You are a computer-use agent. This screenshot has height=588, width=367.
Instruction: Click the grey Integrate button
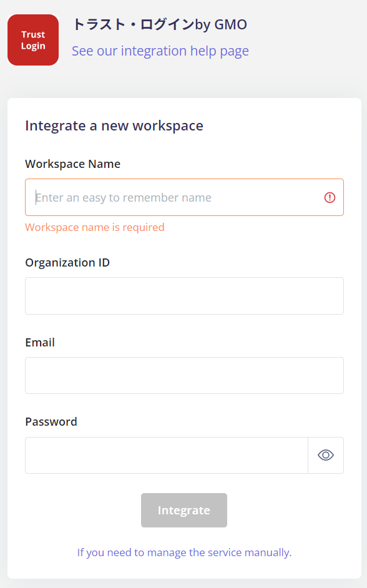184,511
